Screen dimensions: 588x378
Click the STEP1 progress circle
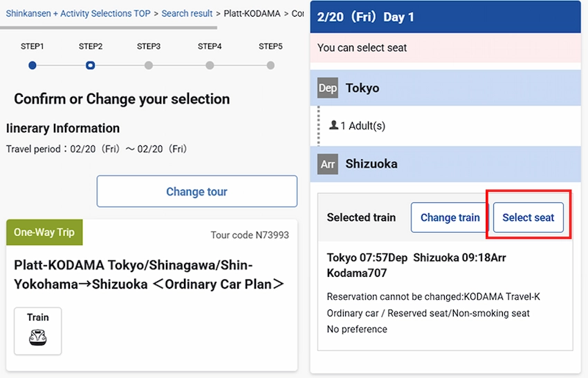(33, 66)
